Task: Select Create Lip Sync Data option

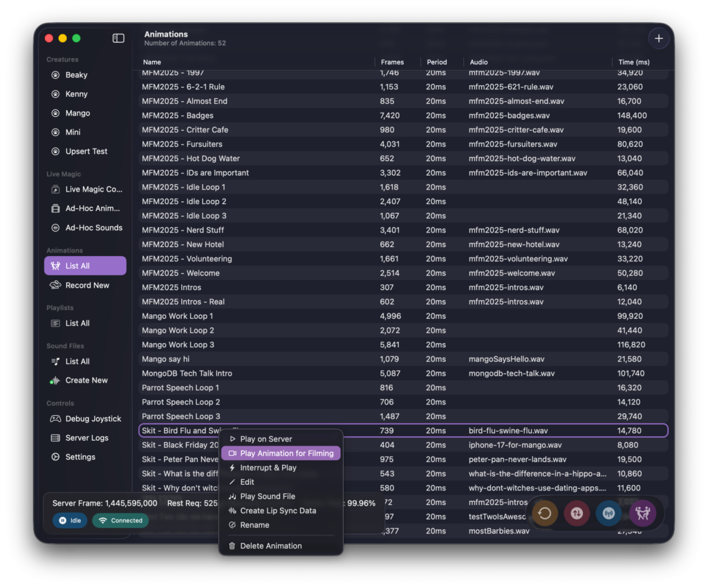Action: 278,511
